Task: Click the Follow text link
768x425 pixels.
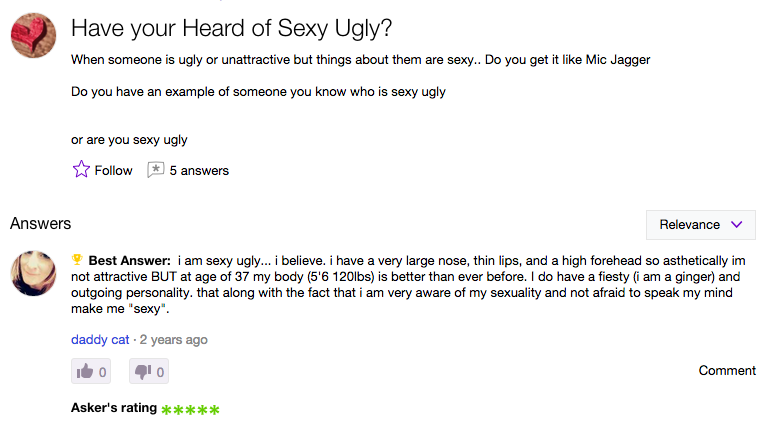Action: click(113, 170)
